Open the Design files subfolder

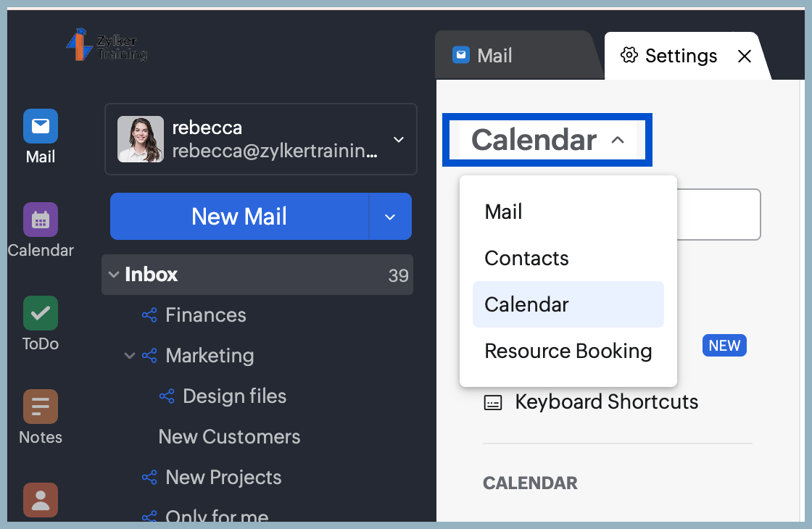pos(235,396)
